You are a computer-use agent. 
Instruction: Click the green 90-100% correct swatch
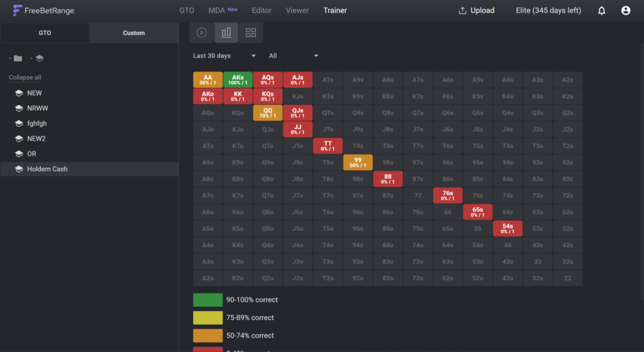coord(208,300)
